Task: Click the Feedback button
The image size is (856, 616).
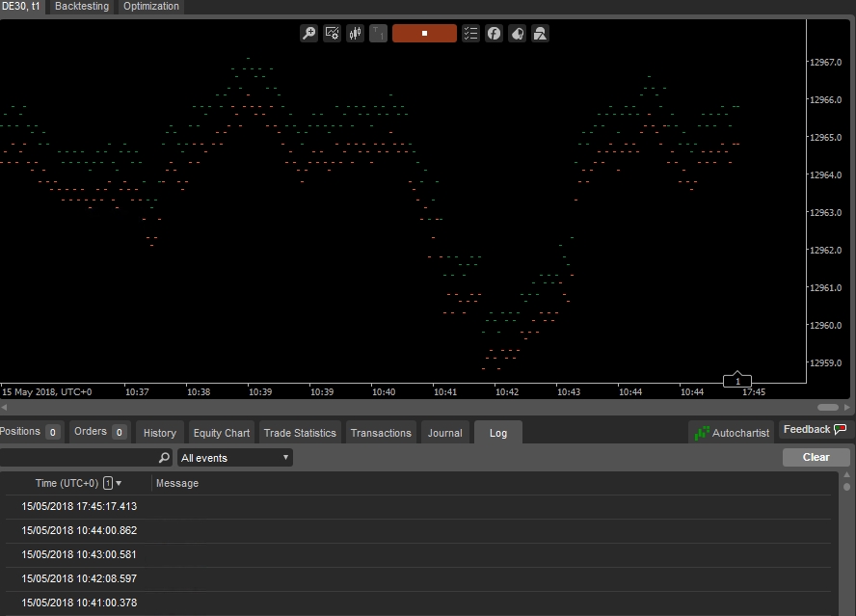Action: tap(814, 429)
